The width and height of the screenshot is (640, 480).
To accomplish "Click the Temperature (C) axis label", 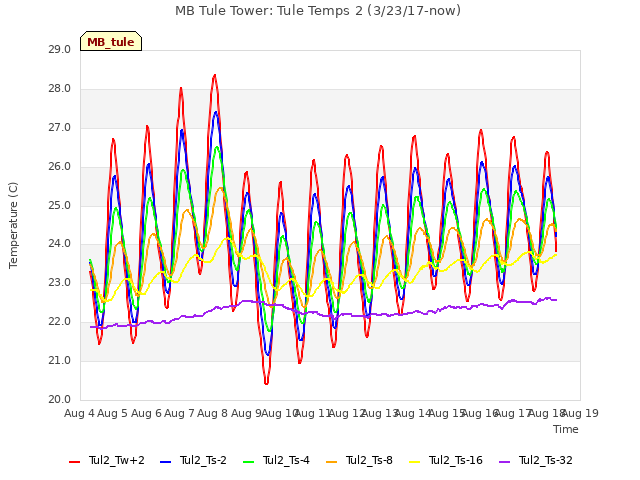I will click(x=13, y=225).
